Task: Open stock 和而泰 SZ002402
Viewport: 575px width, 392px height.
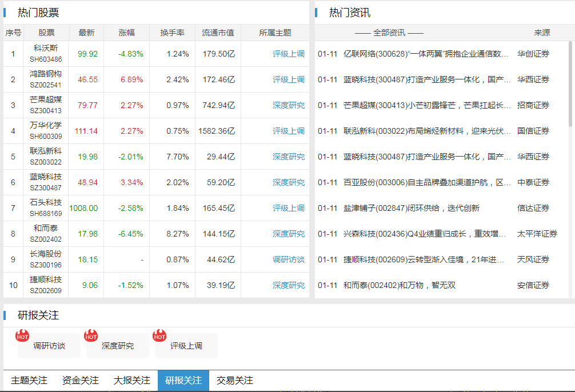Action: (x=46, y=233)
